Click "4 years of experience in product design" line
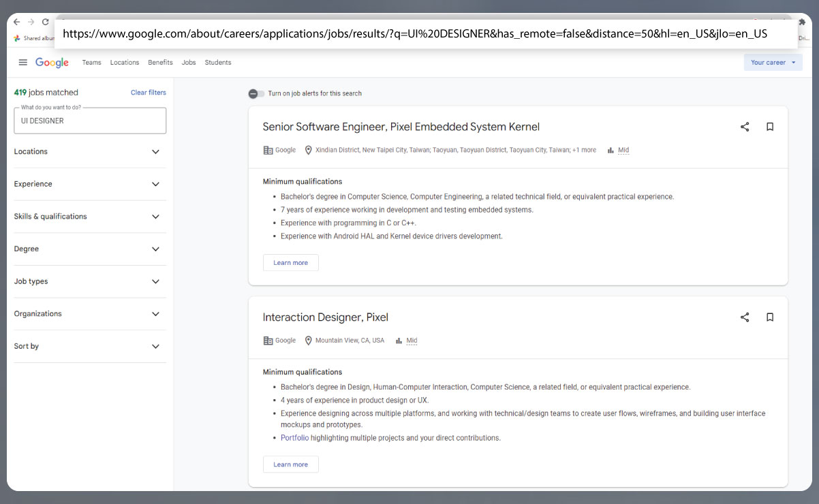 pos(355,400)
